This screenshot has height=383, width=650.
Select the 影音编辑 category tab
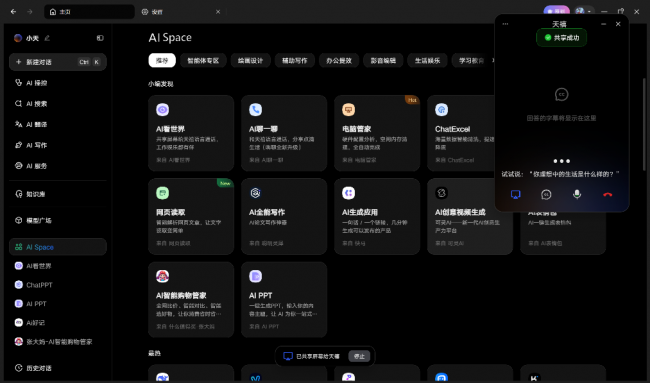click(383, 61)
